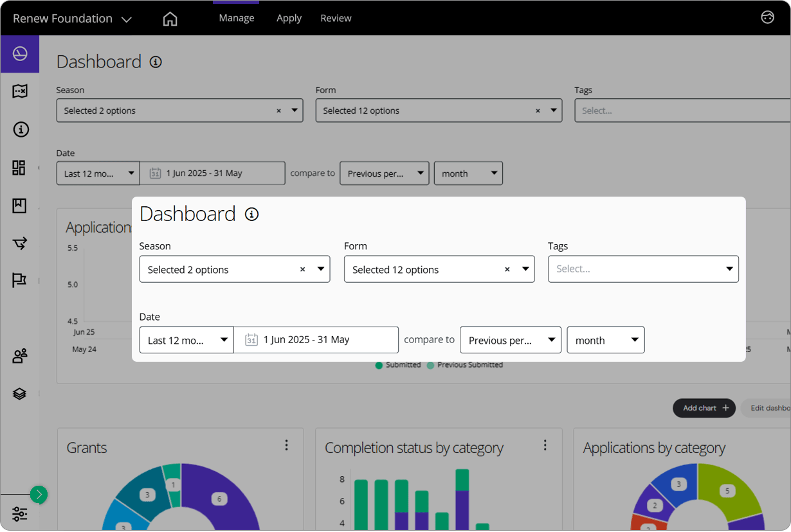Open dimmed background Tags select field
Viewport: 791px width, 532px height.
tap(682, 111)
